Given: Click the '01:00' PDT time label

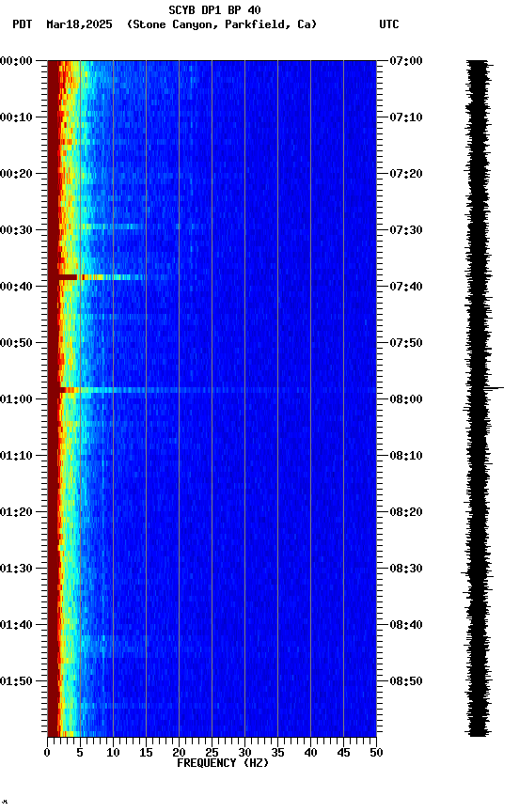Looking at the screenshot, I should (x=16, y=399).
